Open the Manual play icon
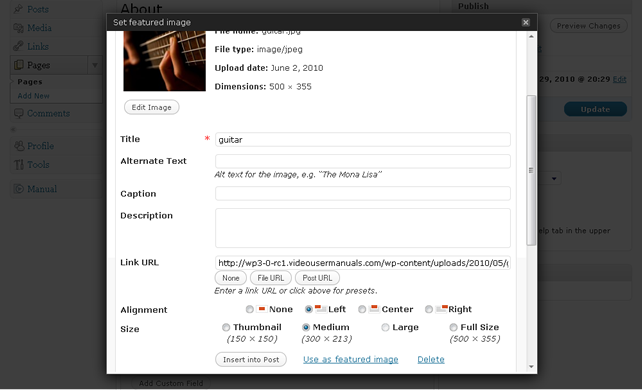Screen dimensions: 642x390 tap(18, 189)
